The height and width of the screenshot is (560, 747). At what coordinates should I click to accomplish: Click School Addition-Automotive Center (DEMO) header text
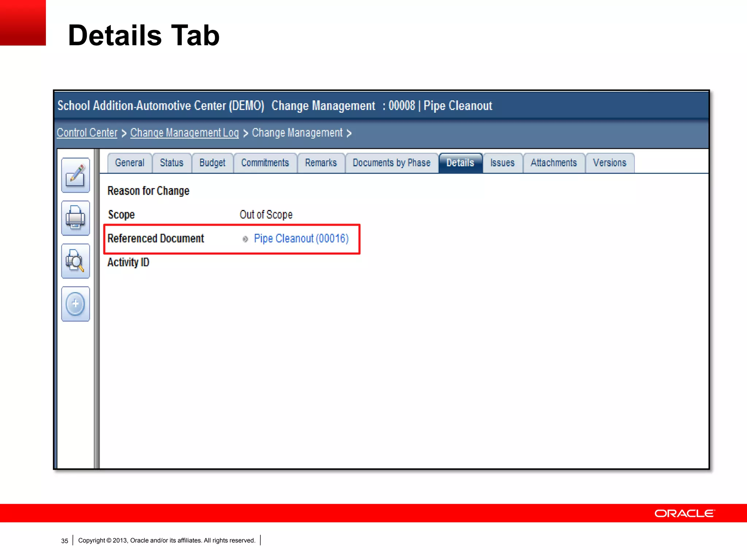coord(161,106)
